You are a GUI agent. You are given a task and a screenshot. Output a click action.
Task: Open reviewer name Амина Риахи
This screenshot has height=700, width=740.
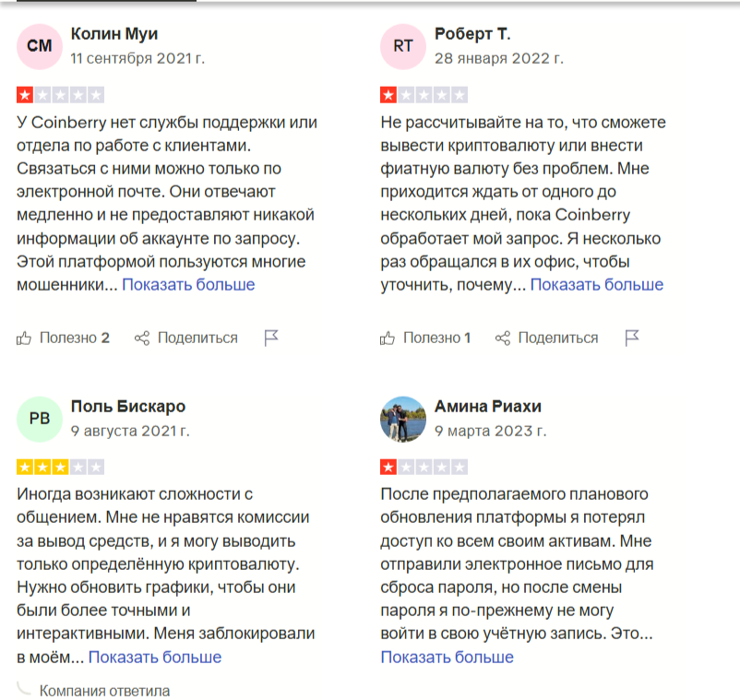coord(488,407)
